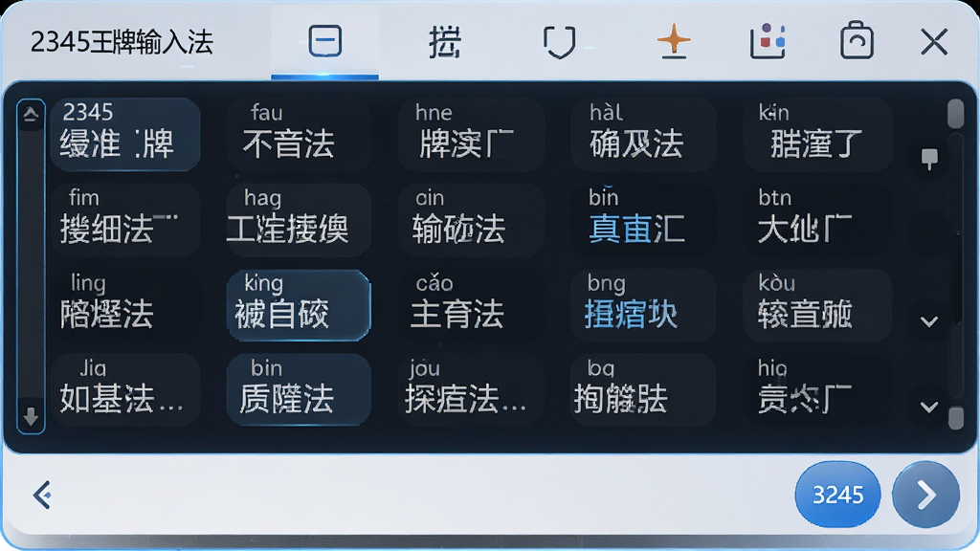
Task: Choose the candidate labeled kin
Action: point(817,134)
